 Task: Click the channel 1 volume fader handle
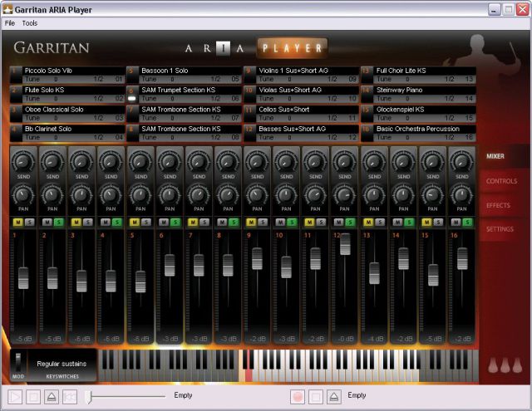tap(23, 278)
